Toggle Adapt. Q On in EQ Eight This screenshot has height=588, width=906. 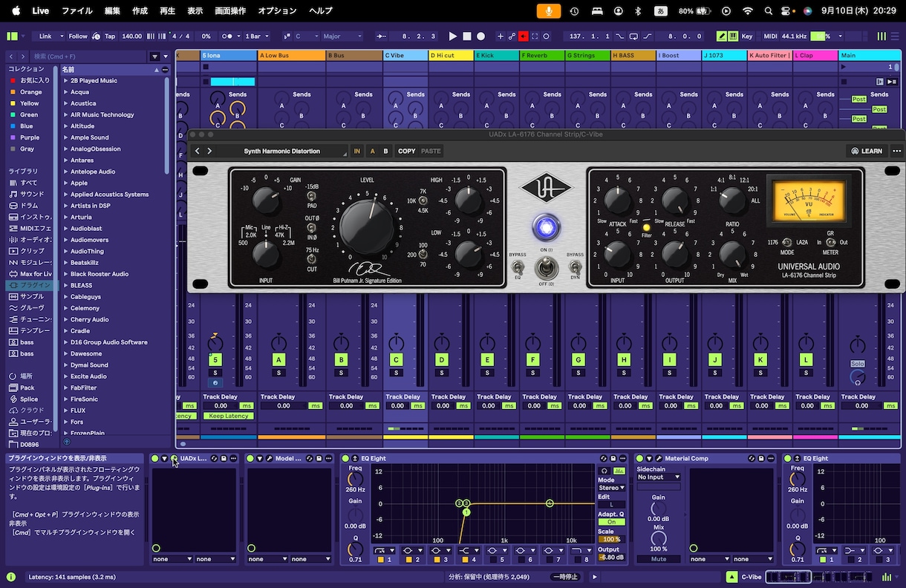tap(611, 522)
